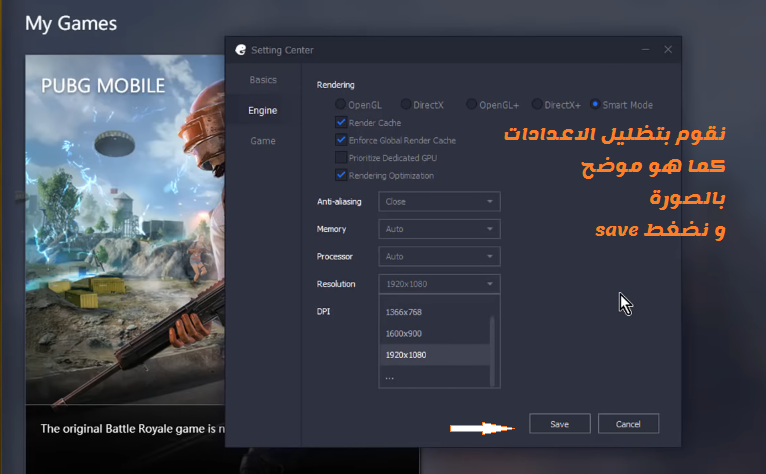Switch to the Basics tab

click(x=263, y=80)
